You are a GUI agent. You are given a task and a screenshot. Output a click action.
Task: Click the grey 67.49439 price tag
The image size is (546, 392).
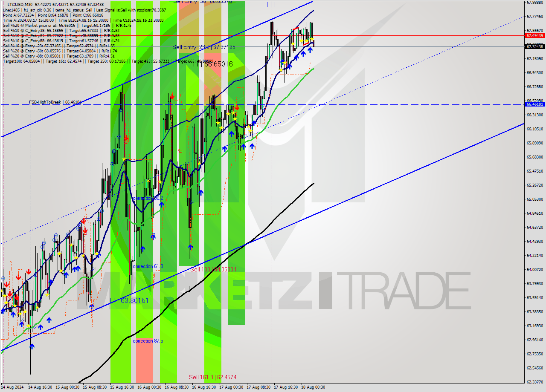pyautogui.click(x=534, y=36)
